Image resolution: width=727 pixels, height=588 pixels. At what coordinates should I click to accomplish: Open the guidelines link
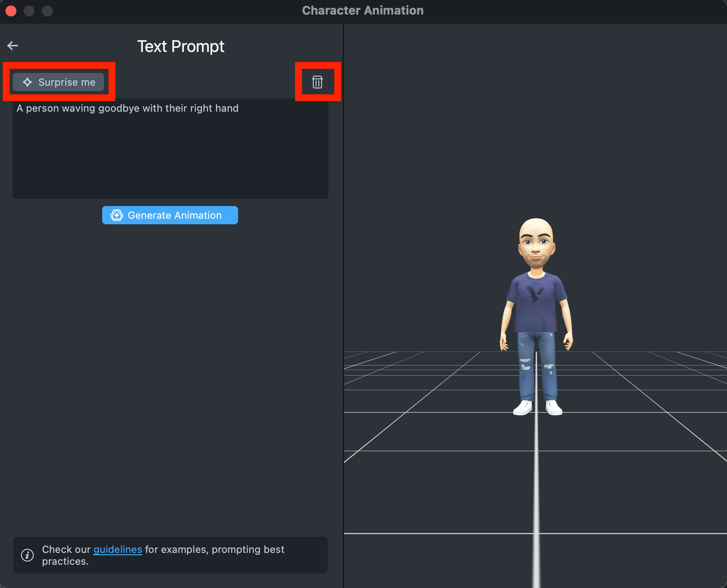click(118, 550)
